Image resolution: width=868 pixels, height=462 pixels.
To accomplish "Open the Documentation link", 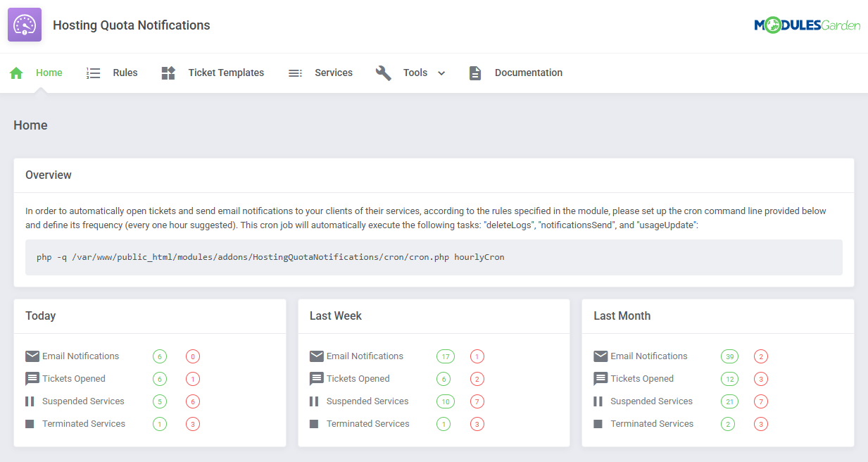I will tap(528, 73).
